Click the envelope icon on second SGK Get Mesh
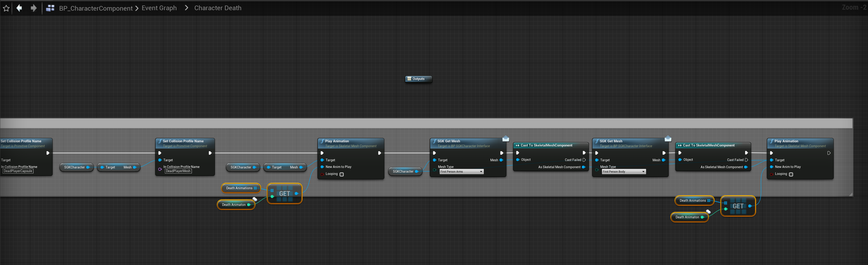Image resolution: width=868 pixels, height=265 pixels. [668, 139]
